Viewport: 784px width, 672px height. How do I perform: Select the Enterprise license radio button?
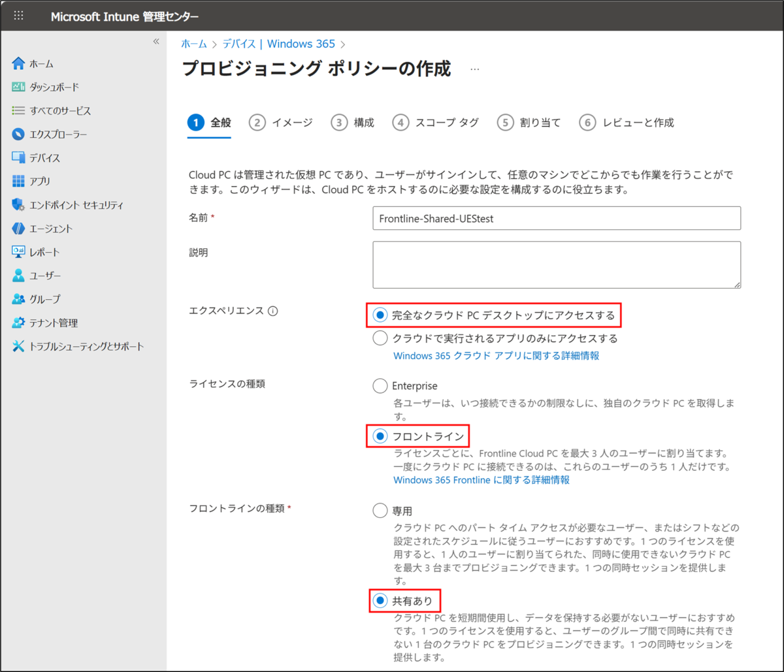pyautogui.click(x=380, y=386)
